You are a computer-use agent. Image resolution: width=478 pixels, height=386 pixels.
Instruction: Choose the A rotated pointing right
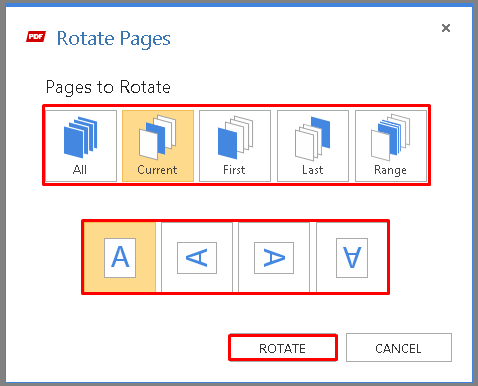coord(274,258)
